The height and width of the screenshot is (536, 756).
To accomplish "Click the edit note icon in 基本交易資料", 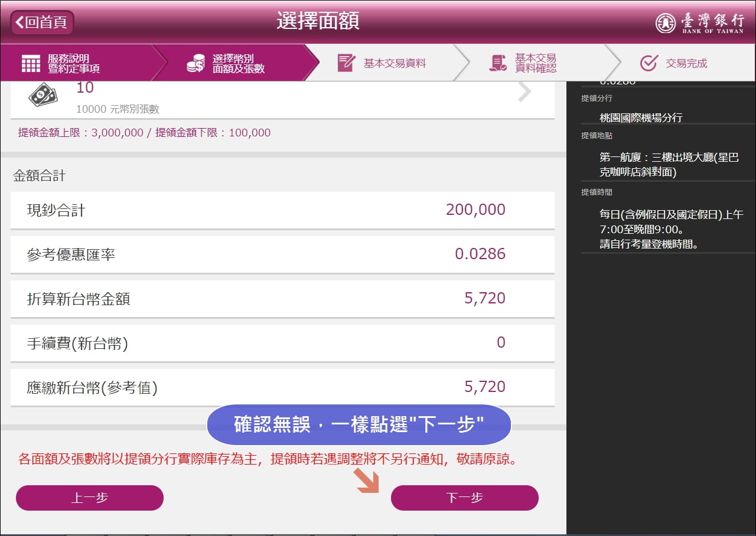I will click(x=346, y=63).
